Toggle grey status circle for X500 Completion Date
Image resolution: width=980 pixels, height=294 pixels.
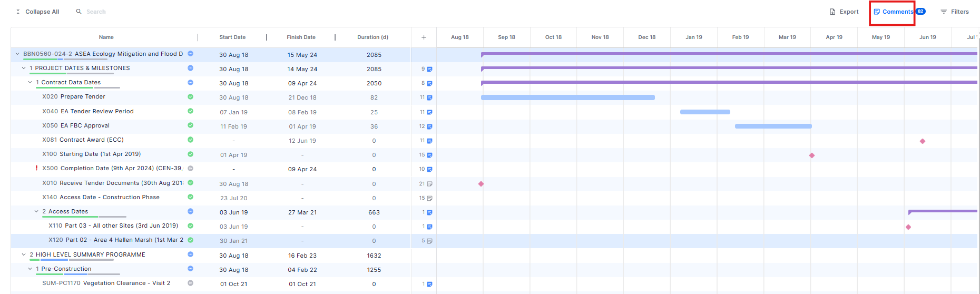[x=190, y=169]
